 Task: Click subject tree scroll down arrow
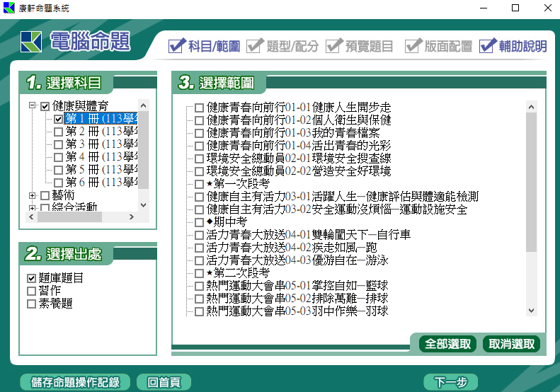(143, 205)
